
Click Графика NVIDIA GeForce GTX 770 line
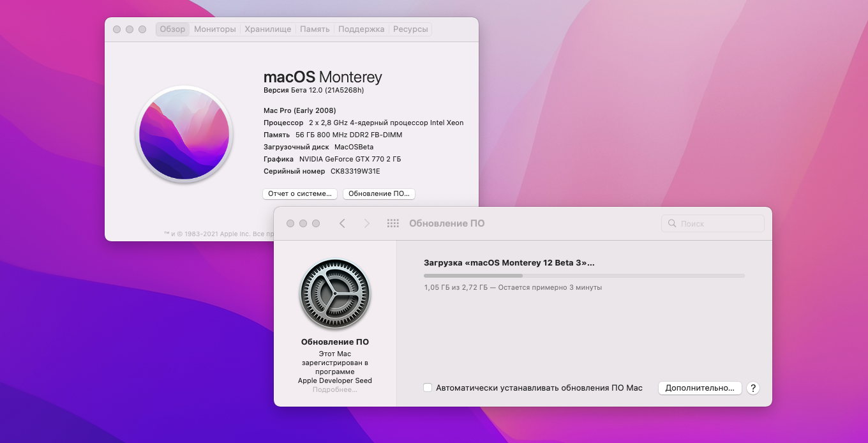(332, 159)
